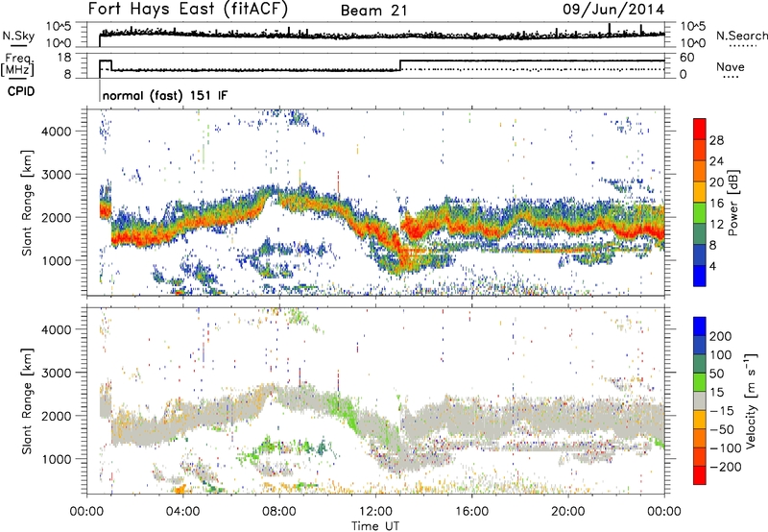Click '-100' on the Velocity colorbar
This screenshot has width=768, height=532.
tap(725, 448)
